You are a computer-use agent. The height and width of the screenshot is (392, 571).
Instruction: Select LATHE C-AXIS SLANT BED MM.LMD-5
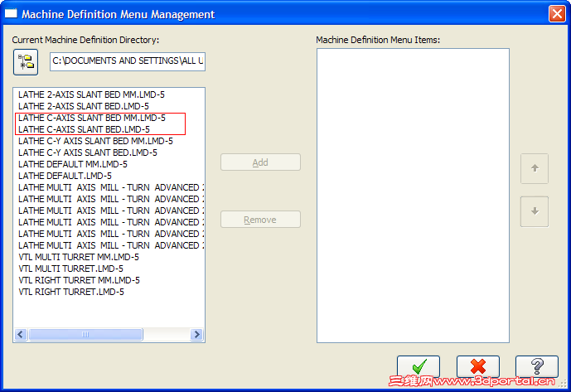coord(92,118)
